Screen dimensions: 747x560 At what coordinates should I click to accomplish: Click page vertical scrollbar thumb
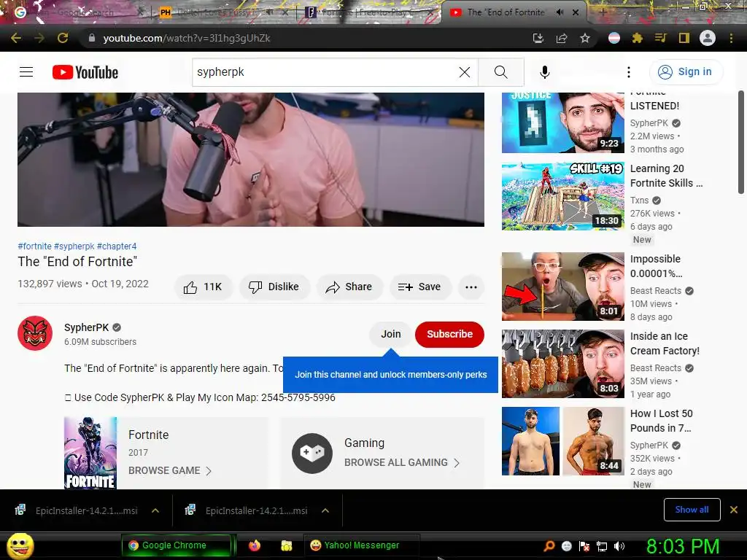(x=741, y=142)
